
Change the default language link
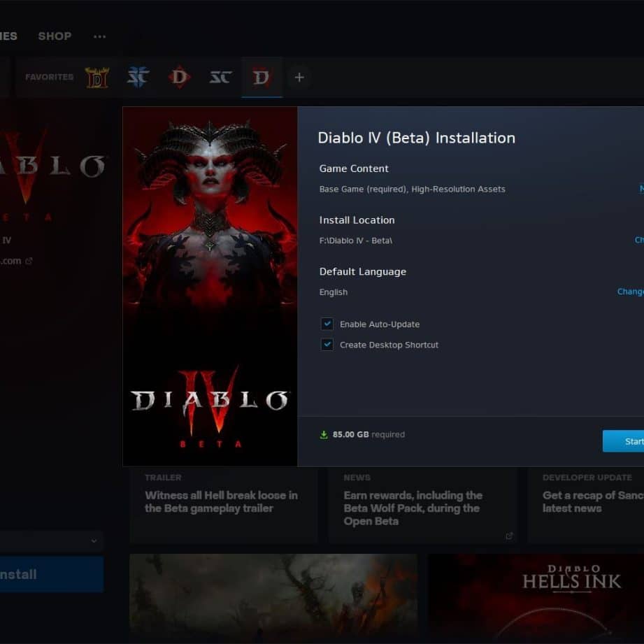click(x=631, y=292)
